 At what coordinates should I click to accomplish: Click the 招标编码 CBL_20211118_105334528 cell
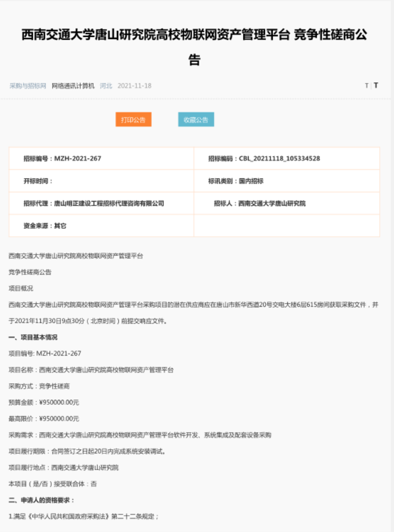[x=287, y=158]
